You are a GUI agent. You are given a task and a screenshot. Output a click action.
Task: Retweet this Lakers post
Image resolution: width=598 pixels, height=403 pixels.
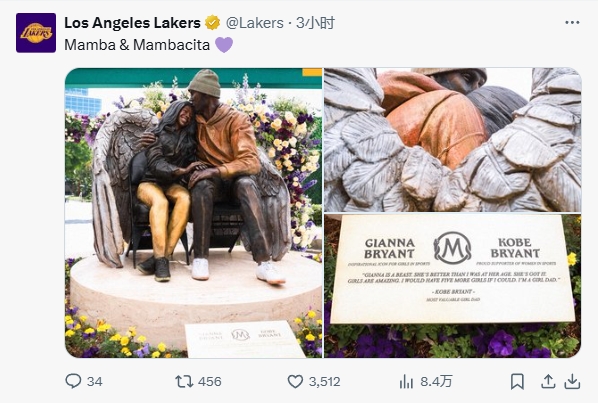click(184, 381)
